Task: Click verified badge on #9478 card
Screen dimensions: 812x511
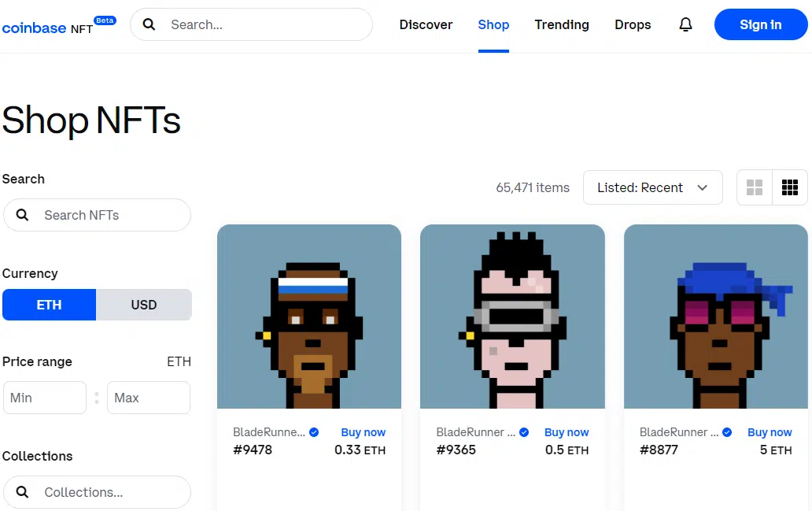Action: [x=314, y=432]
